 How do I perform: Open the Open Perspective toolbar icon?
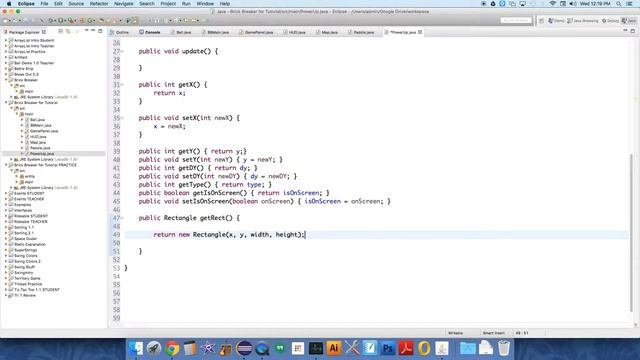coord(542,20)
